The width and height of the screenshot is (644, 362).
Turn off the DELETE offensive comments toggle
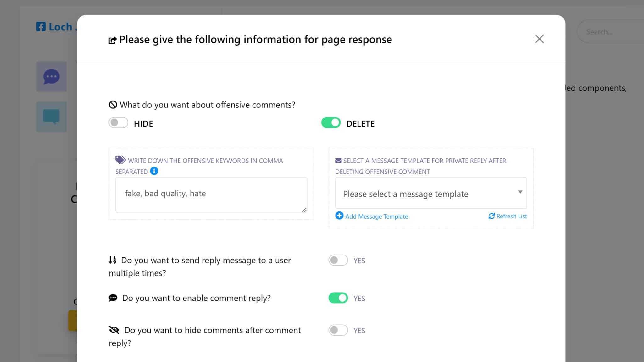331,123
